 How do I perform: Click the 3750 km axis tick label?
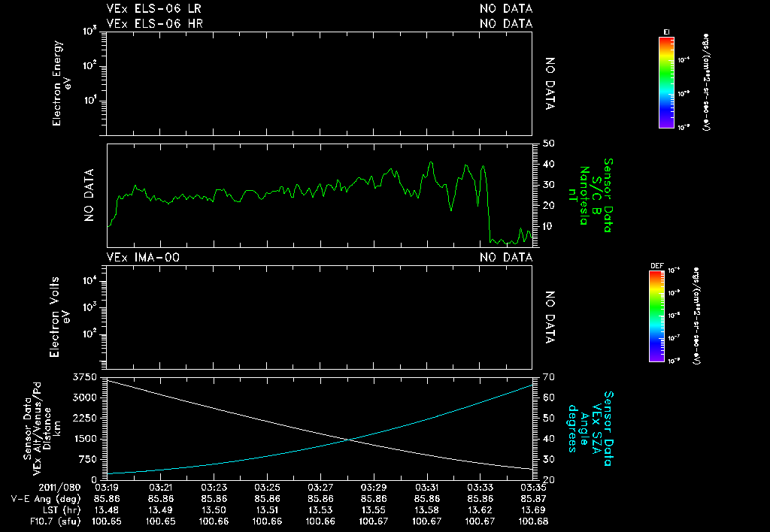point(84,377)
